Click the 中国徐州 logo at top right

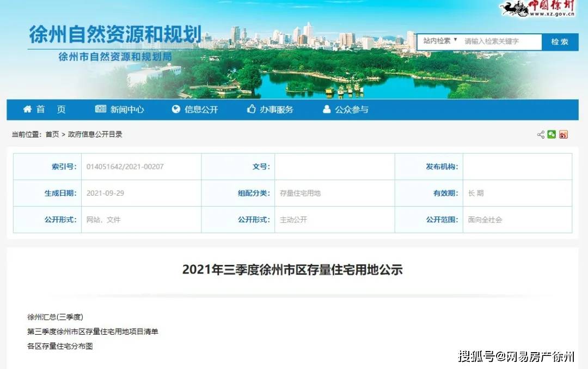(x=538, y=9)
